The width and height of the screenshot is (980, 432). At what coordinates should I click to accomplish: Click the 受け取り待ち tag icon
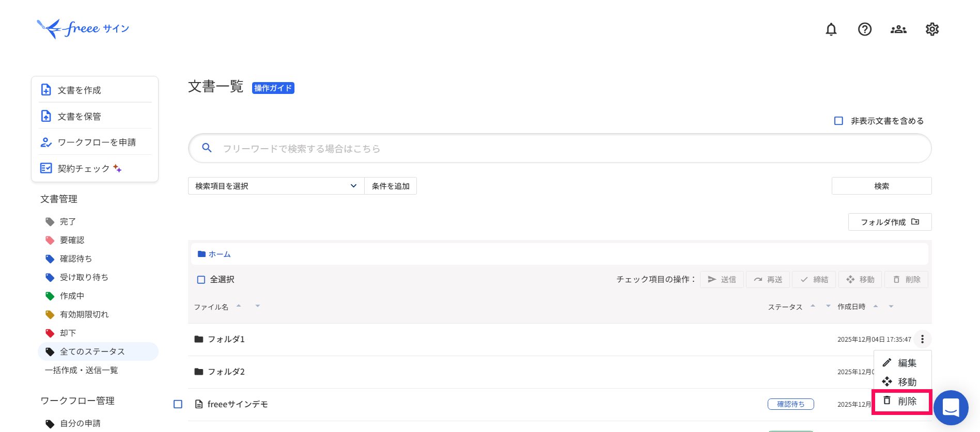pos(50,278)
